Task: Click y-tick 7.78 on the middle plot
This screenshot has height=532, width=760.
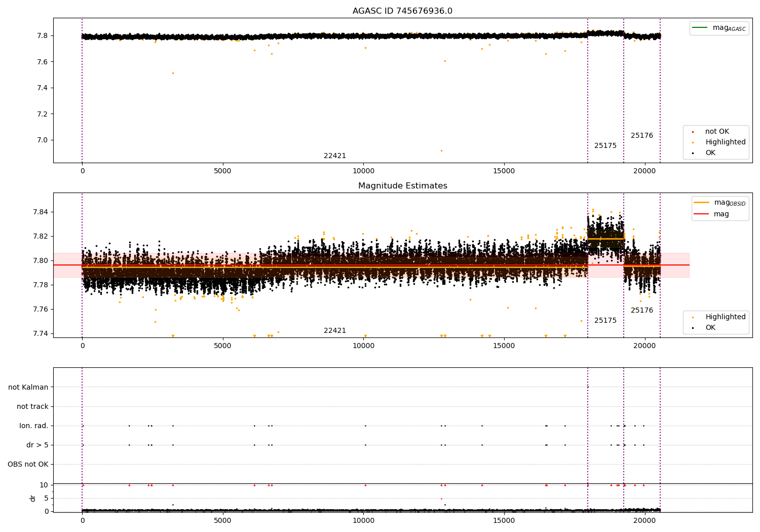Action: (x=41, y=285)
